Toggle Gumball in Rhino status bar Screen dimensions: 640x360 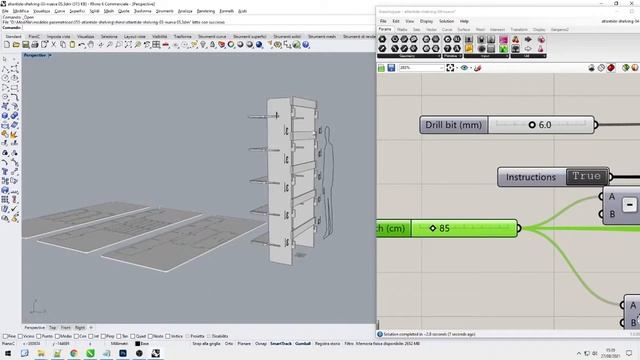(x=303, y=344)
